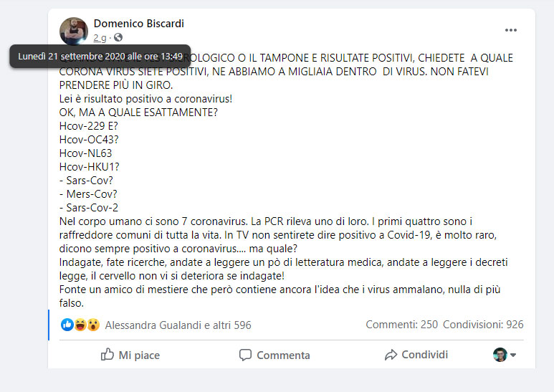The image size is (554, 392).
Task: Click the blue Like reaction icon
Action: 67,325
